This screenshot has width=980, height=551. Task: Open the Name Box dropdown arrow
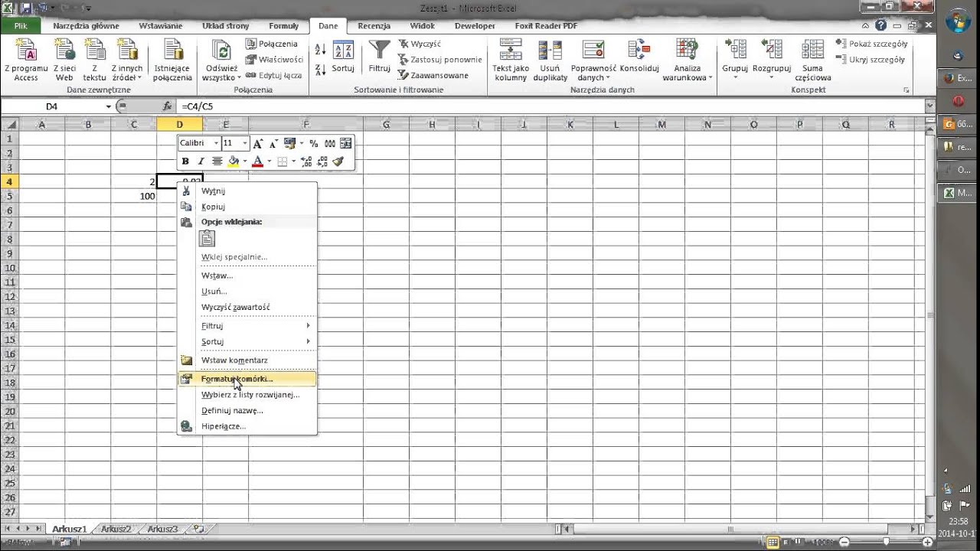[x=108, y=106]
